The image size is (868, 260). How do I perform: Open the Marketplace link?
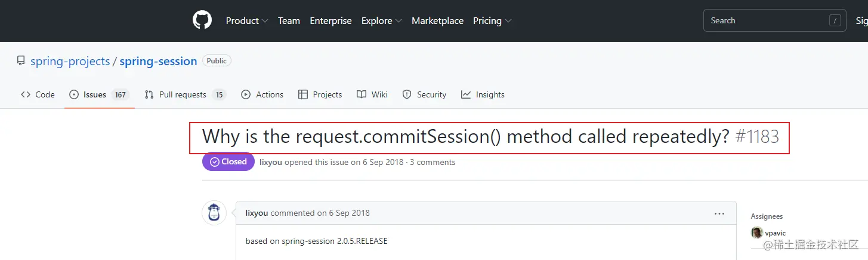(437, 20)
